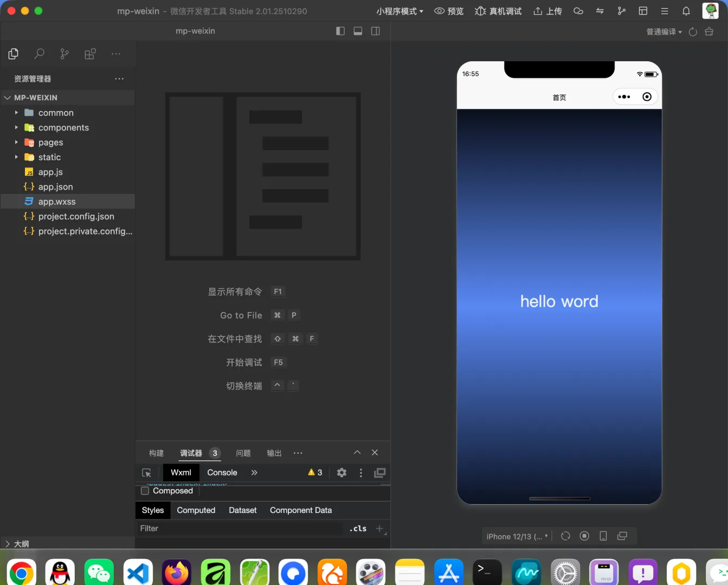Open debugger settings gear icon
Screen dimensions: 728x585
click(x=342, y=472)
